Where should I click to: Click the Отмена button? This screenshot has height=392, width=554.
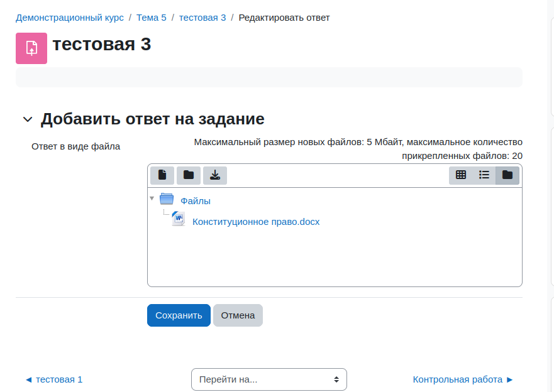pos(238,315)
